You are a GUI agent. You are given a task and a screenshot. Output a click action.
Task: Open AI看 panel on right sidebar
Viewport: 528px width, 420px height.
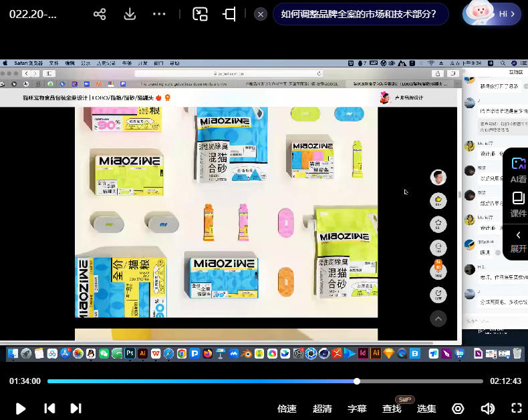click(x=518, y=170)
